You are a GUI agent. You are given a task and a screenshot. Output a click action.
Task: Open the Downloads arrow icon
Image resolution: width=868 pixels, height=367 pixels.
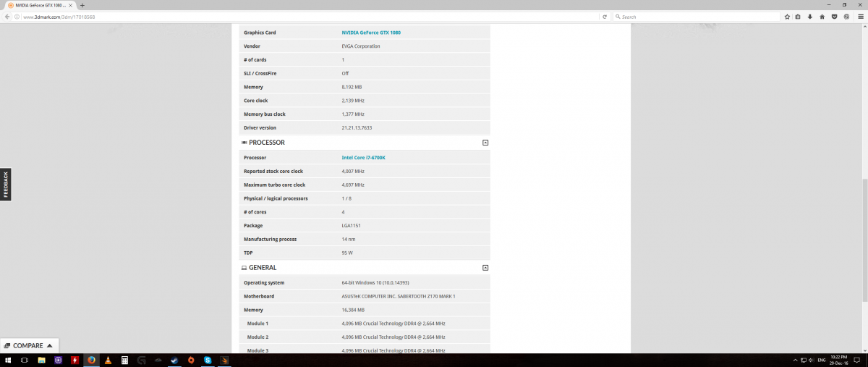810,17
